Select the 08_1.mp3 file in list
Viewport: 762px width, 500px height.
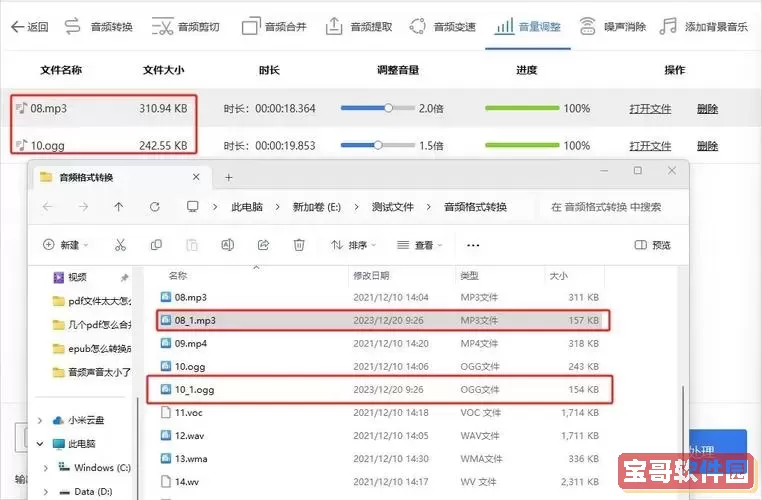coord(196,320)
